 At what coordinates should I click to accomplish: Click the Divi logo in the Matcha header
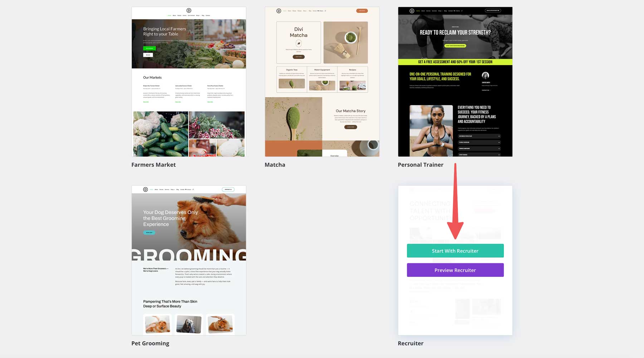click(278, 11)
